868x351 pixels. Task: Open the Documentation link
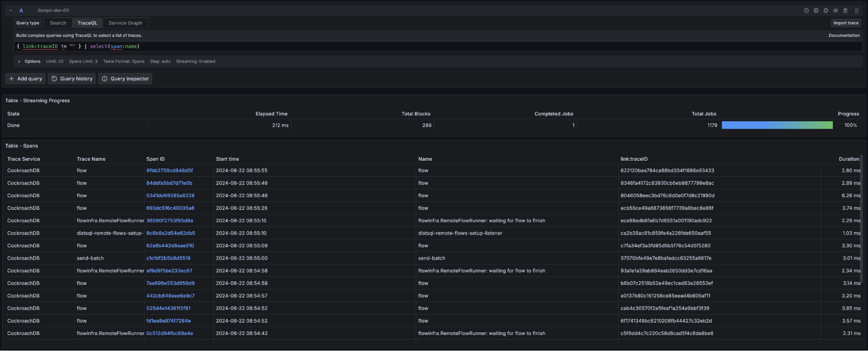844,36
